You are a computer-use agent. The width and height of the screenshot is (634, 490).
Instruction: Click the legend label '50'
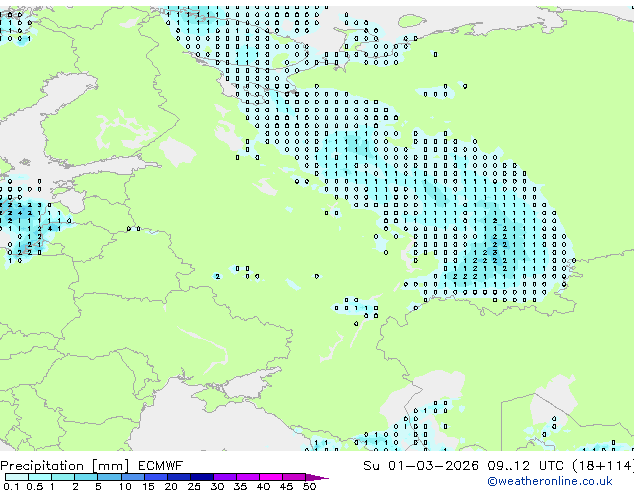309,486
